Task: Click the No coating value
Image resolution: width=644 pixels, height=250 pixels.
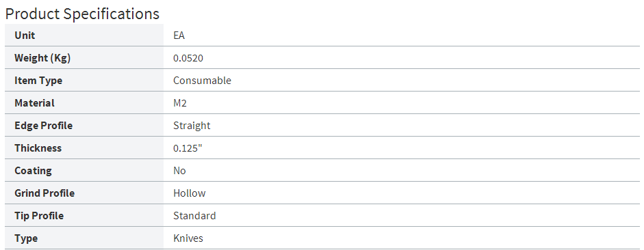Action: pos(179,171)
